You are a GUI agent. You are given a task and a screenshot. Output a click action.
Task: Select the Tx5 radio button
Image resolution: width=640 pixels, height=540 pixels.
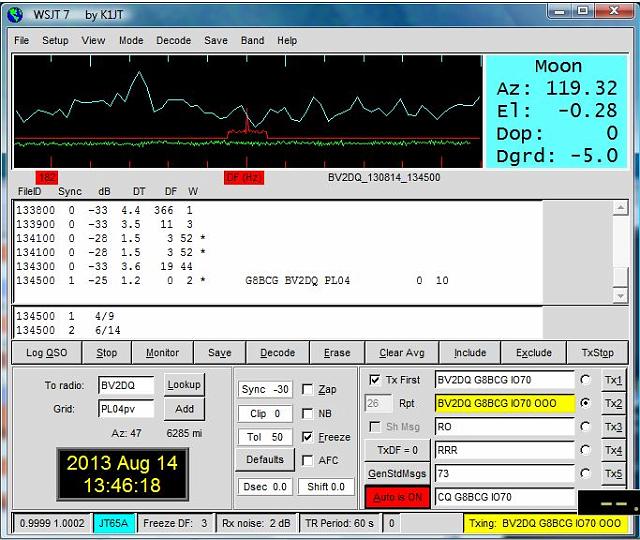585,473
